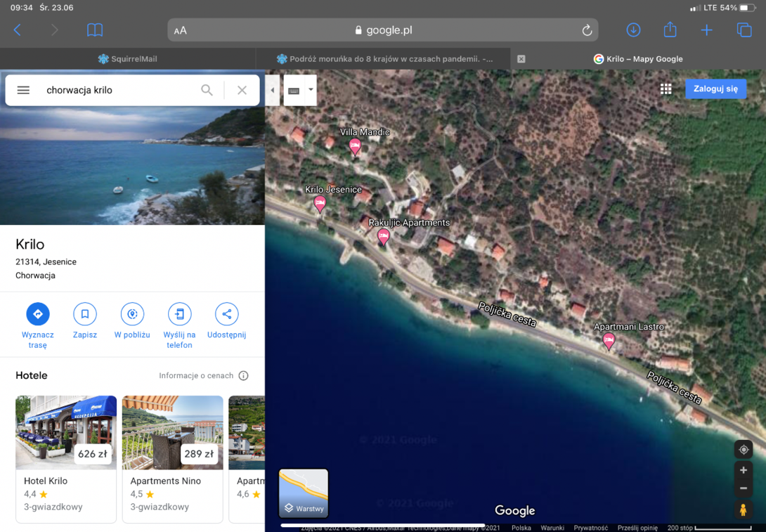Click Krilo Jesenice hotel pin
The height and width of the screenshot is (532, 766).
coord(320,203)
